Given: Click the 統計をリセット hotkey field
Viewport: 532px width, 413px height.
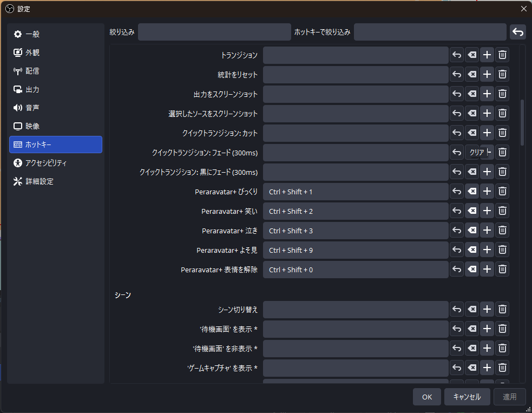Looking at the screenshot, I should pyautogui.click(x=356, y=75).
